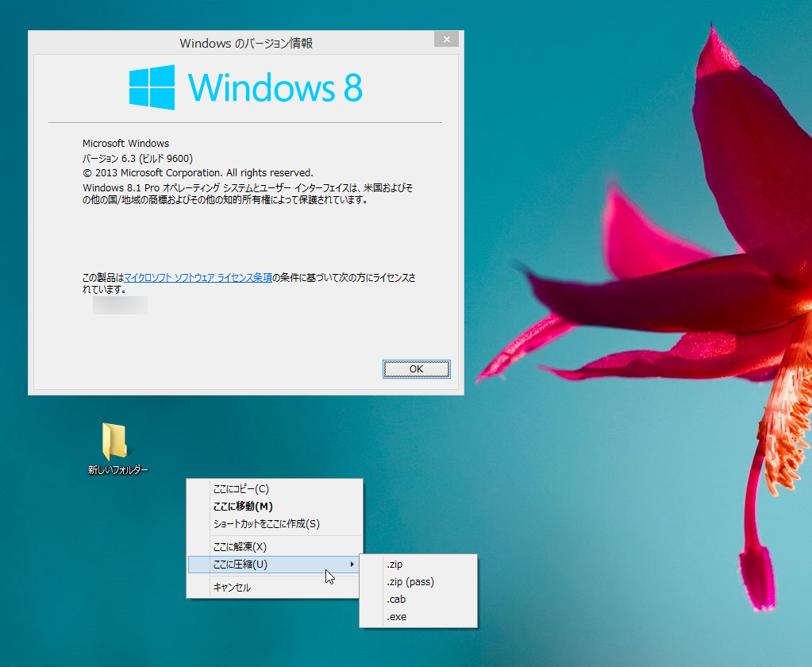Open the Microsoft software license terms link

pos(198,278)
